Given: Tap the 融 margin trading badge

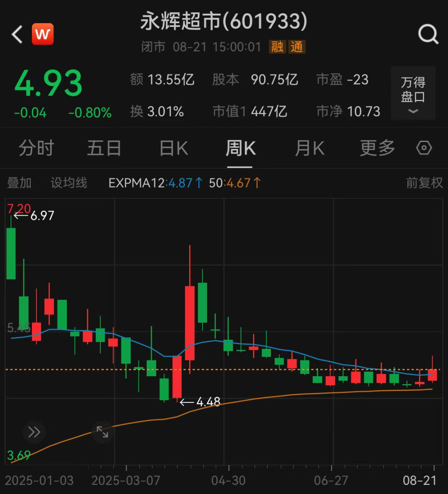Looking at the screenshot, I should 277,47.
